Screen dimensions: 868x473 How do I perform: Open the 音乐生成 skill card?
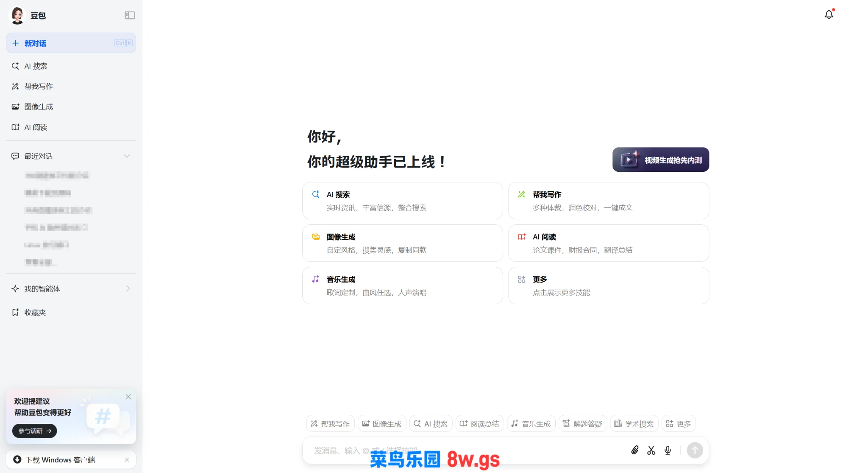(402, 285)
